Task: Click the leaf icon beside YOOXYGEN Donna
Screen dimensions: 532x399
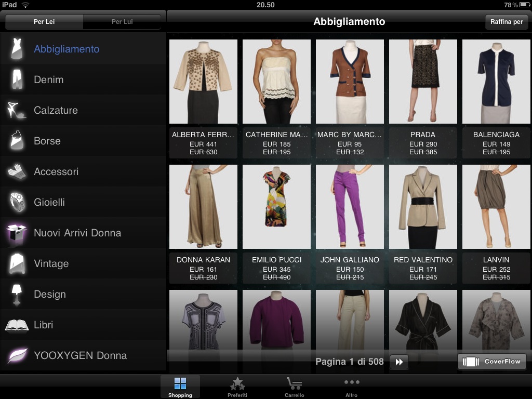Action: [17, 355]
